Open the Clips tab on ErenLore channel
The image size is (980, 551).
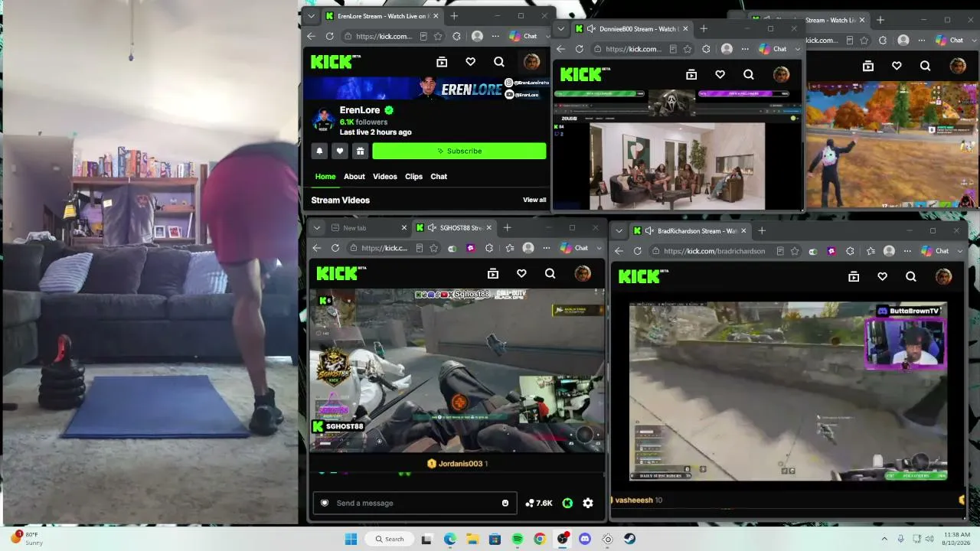[x=414, y=177]
